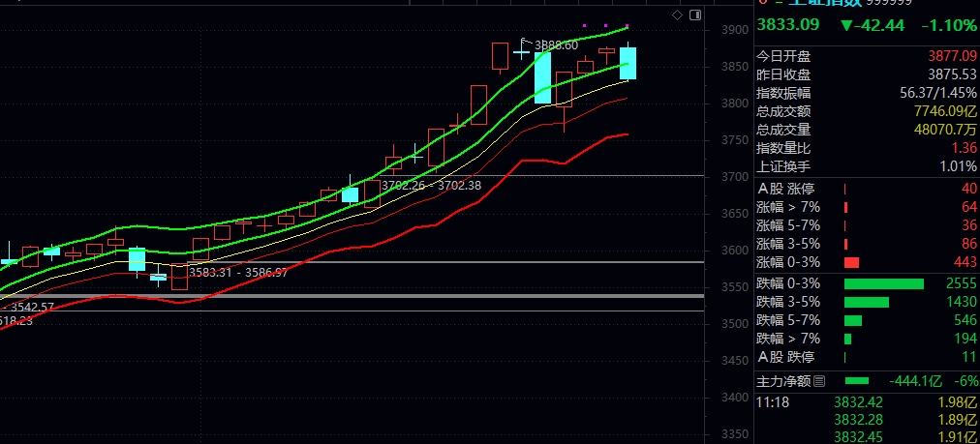
Task: Click the limit-down count 11
Action: tap(969, 357)
